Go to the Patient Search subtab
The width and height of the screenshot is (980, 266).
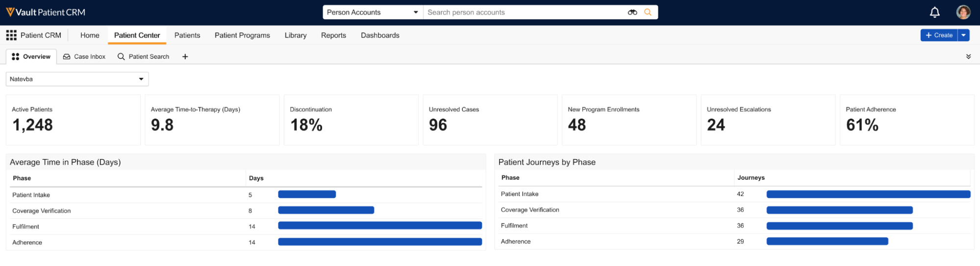pyautogui.click(x=144, y=57)
